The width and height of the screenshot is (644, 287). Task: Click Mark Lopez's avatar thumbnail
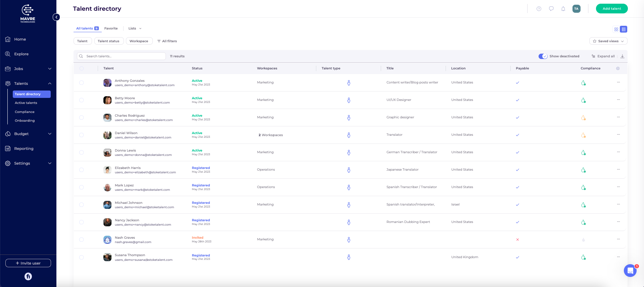pyautogui.click(x=107, y=187)
